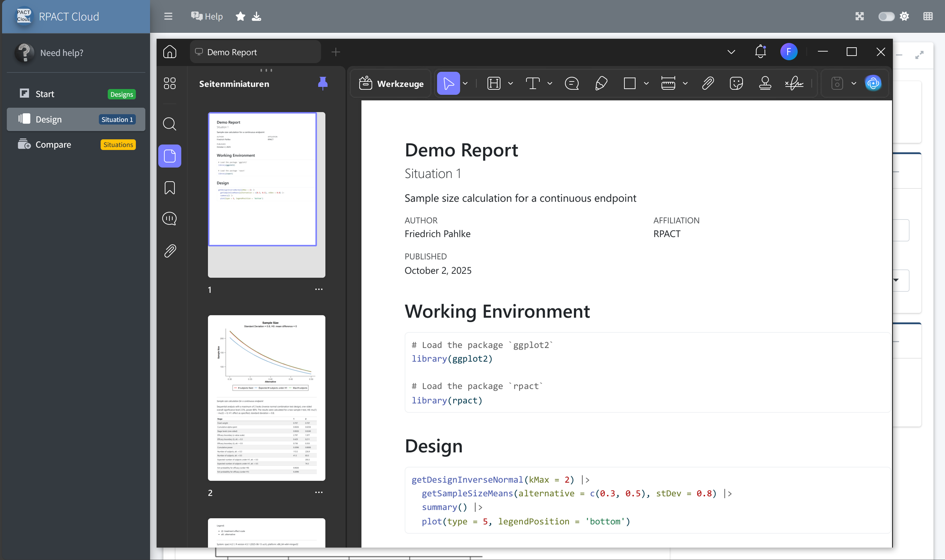Click the comment note tool
945x560 pixels.
[x=571, y=83]
